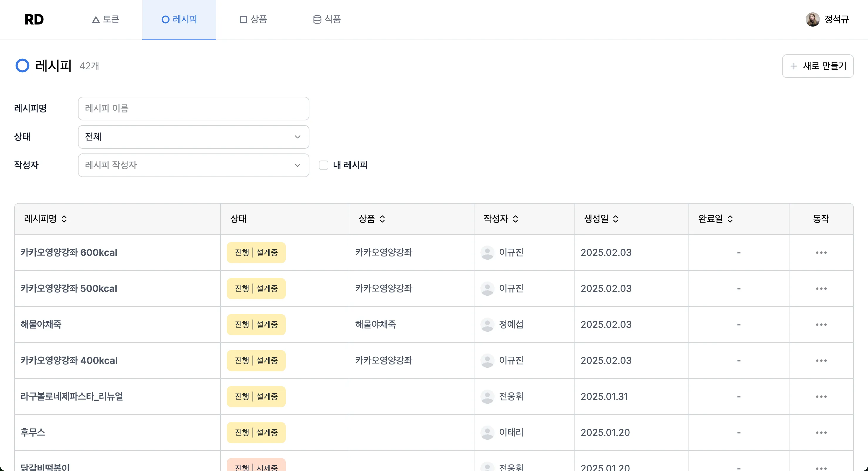Sort table by 작성자 column
The width and height of the screenshot is (868, 471).
pyautogui.click(x=515, y=219)
